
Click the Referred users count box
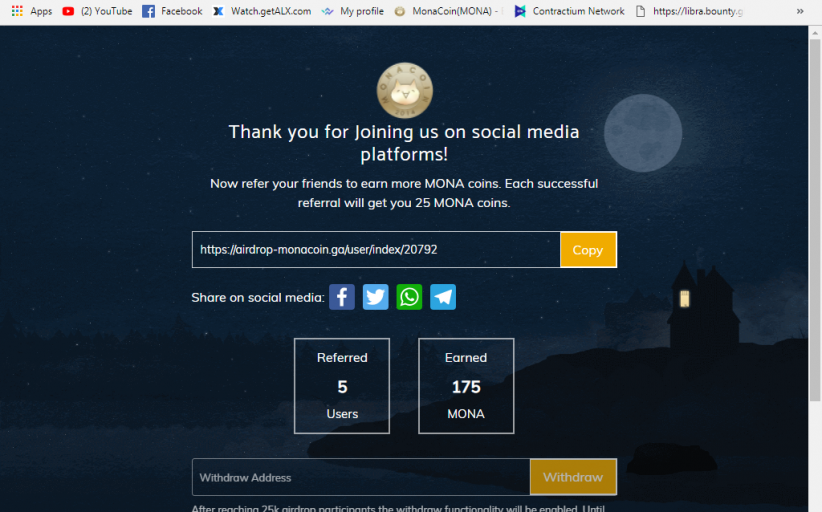(342, 386)
